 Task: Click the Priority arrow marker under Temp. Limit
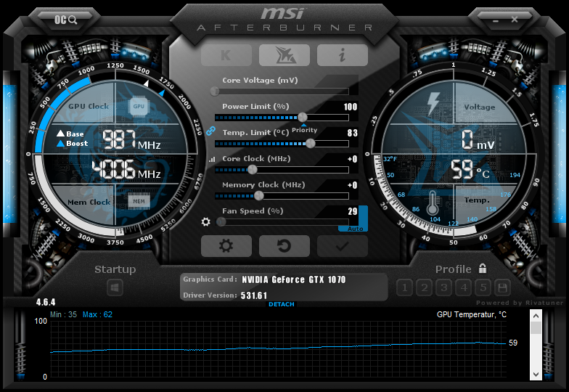click(x=303, y=125)
